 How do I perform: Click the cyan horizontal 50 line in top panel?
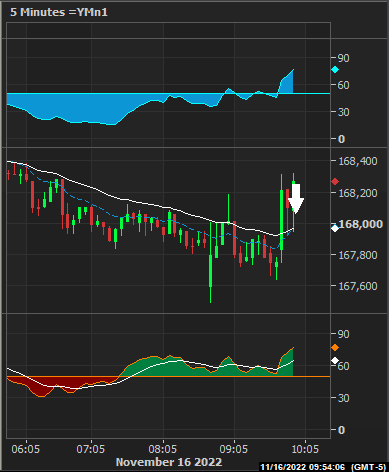(x=168, y=93)
